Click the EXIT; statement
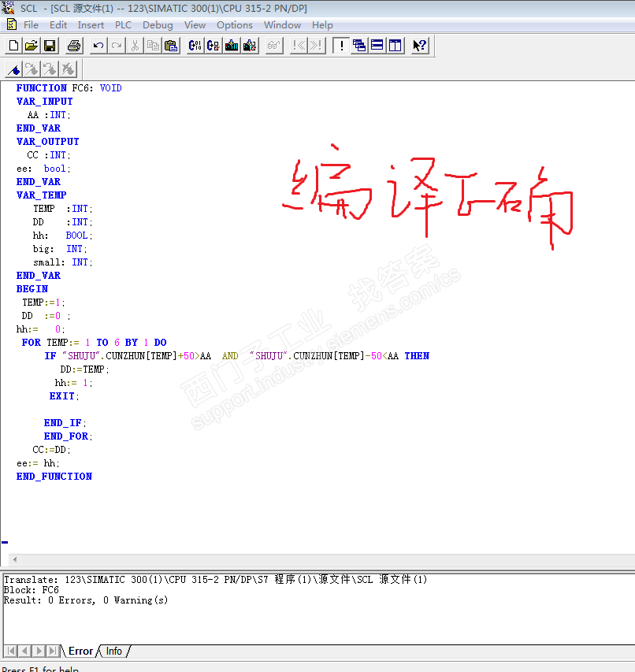Image resolution: width=635 pixels, height=672 pixels. point(64,396)
